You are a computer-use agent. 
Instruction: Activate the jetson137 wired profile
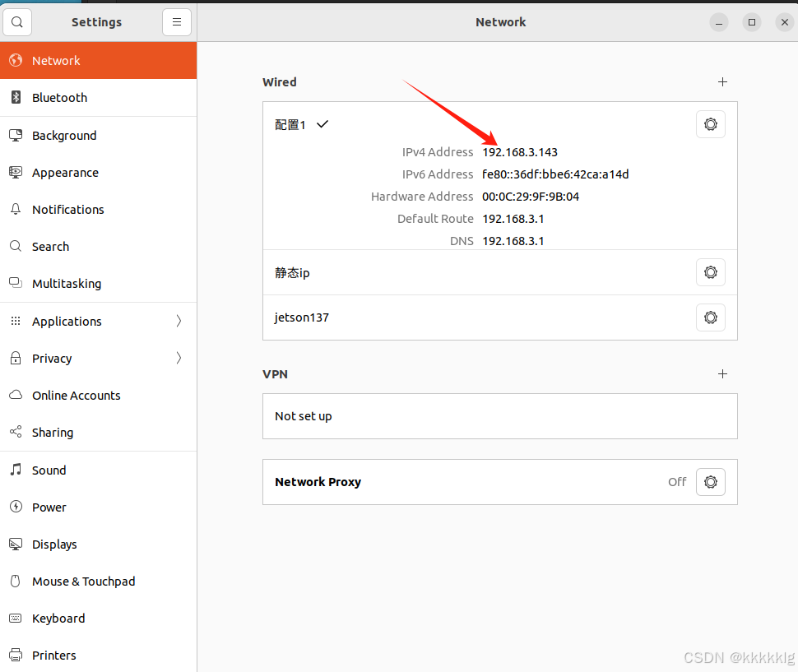pos(302,317)
